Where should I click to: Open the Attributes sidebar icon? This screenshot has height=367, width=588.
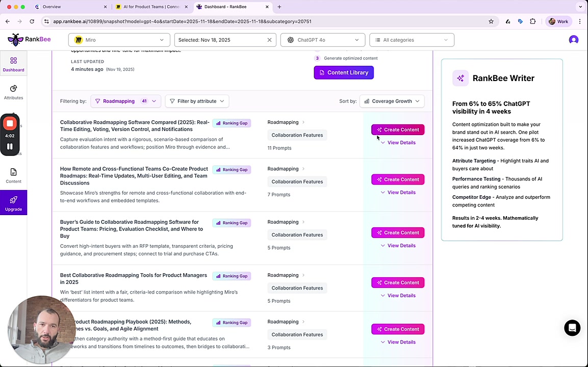13,92
